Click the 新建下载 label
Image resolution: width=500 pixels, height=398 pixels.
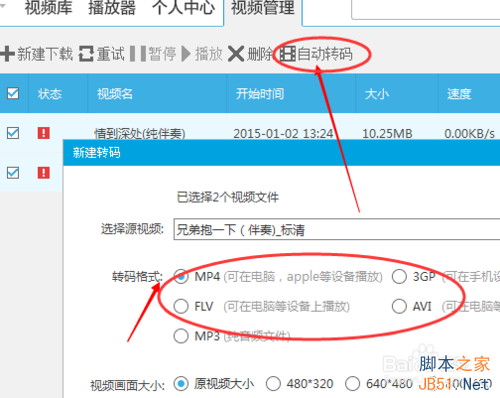click(x=45, y=54)
